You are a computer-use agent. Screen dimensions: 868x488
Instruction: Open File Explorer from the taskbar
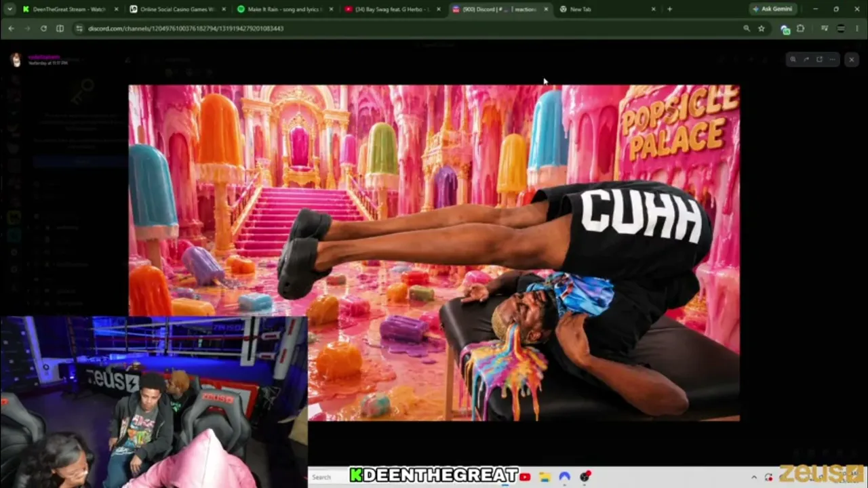[545, 476]
